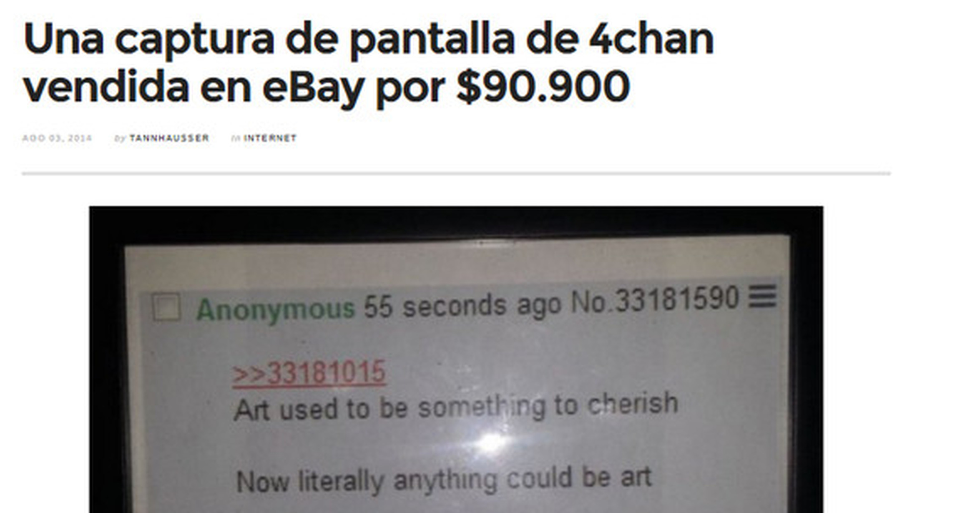Tick the checkbox beside Anonymous
980x513 pixels.
tap(166, 307)
